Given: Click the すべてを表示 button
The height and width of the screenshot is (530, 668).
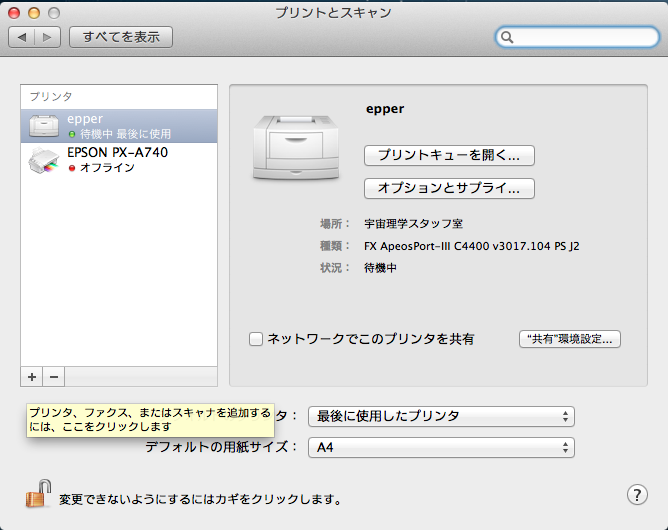Looking at the screenshot, I should pyautogui.click(x=121, y=37).
